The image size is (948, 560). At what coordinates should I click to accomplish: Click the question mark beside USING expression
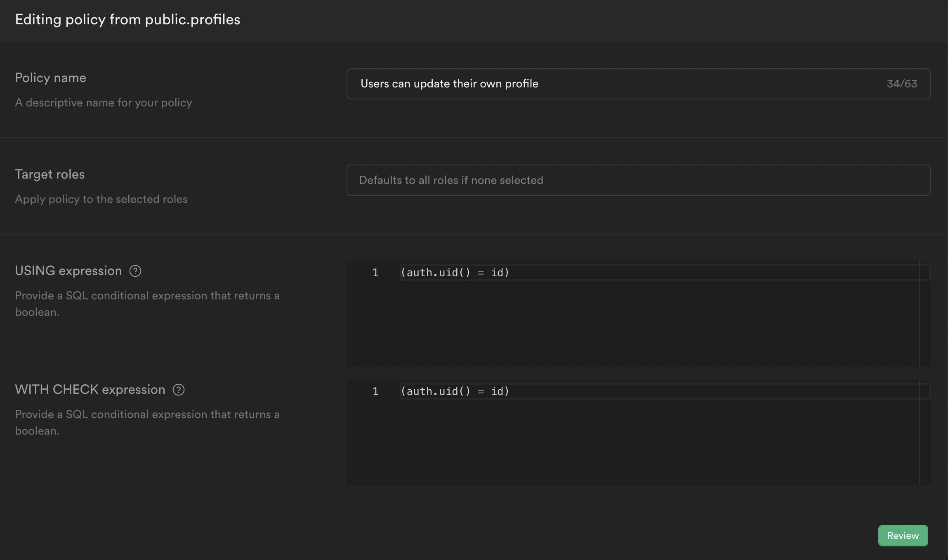point(136,271)
